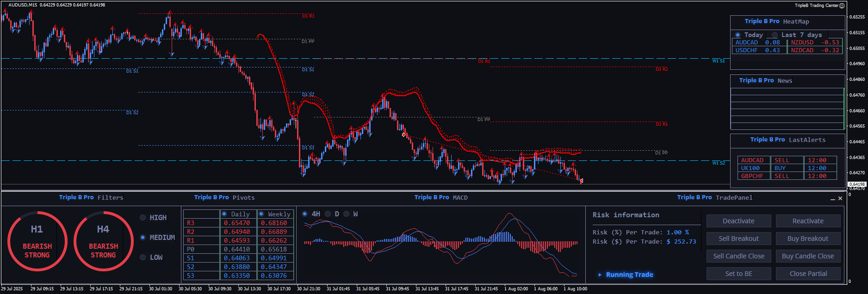Screen dimensions: 868x294
Task: Click the Sell Breakout button
Action: (x=738, y=239)
